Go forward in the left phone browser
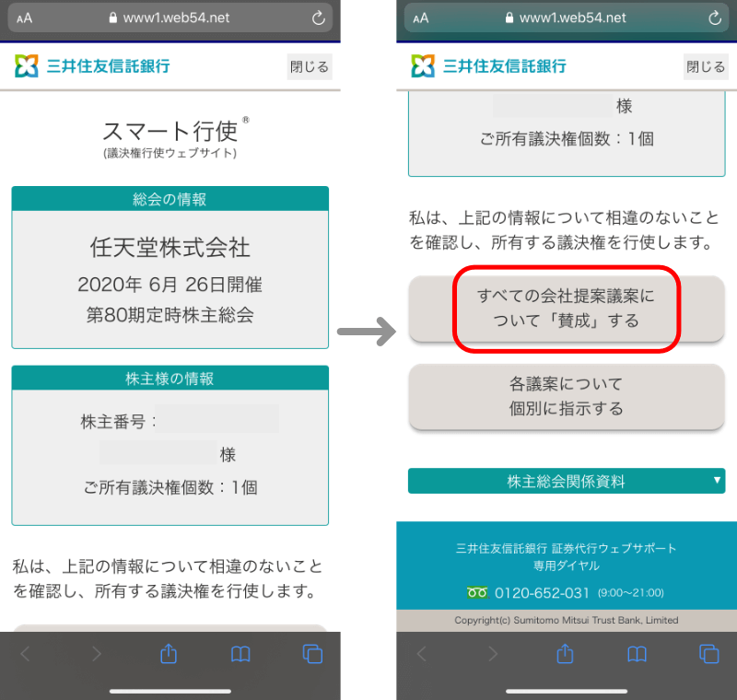 point(97,654)
